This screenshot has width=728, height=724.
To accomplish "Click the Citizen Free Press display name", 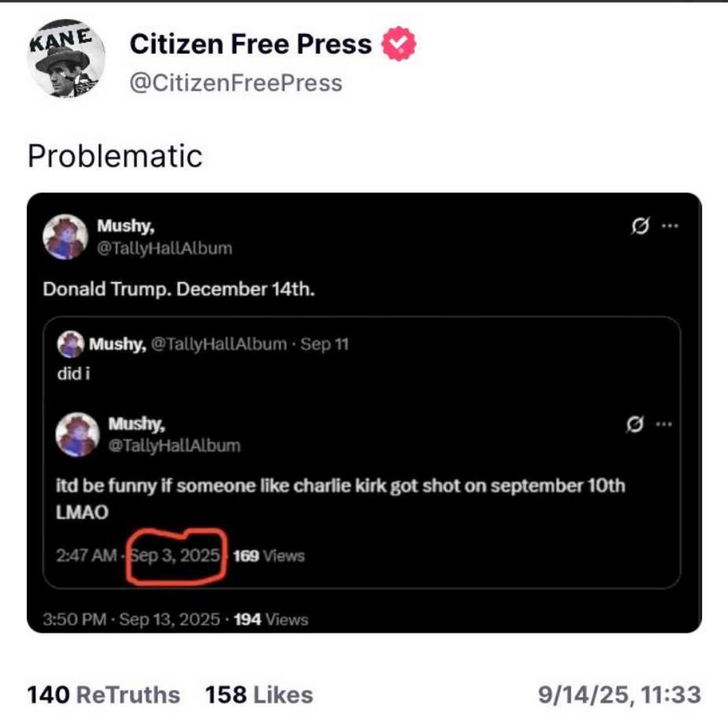I will [x=251, y=44].
